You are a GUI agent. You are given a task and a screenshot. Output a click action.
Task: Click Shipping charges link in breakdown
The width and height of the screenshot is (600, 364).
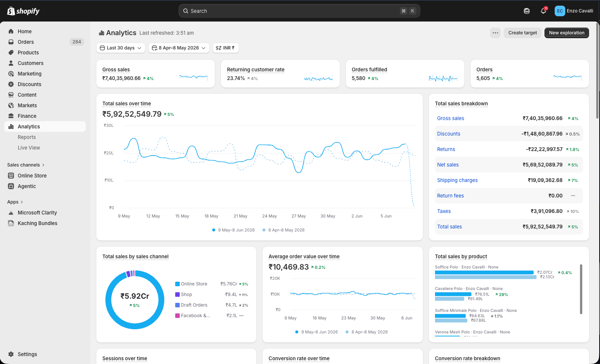[x=457, y=180]
